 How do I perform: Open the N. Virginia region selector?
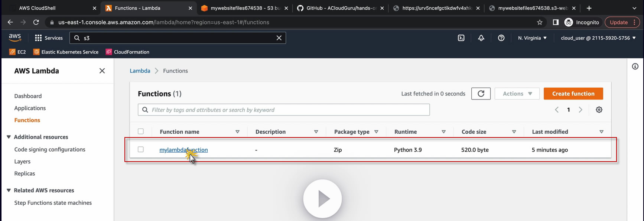click(532, 38)
